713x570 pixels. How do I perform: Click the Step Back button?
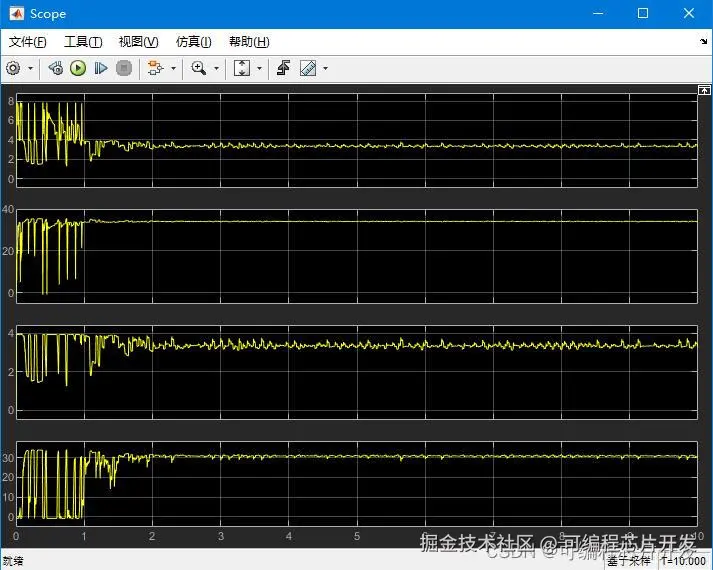(56, 68)
